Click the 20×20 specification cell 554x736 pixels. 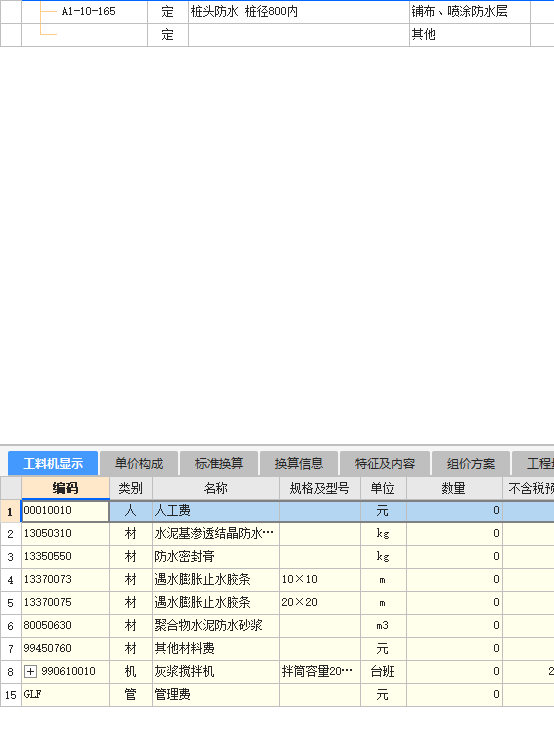click(x=320, y=603)
